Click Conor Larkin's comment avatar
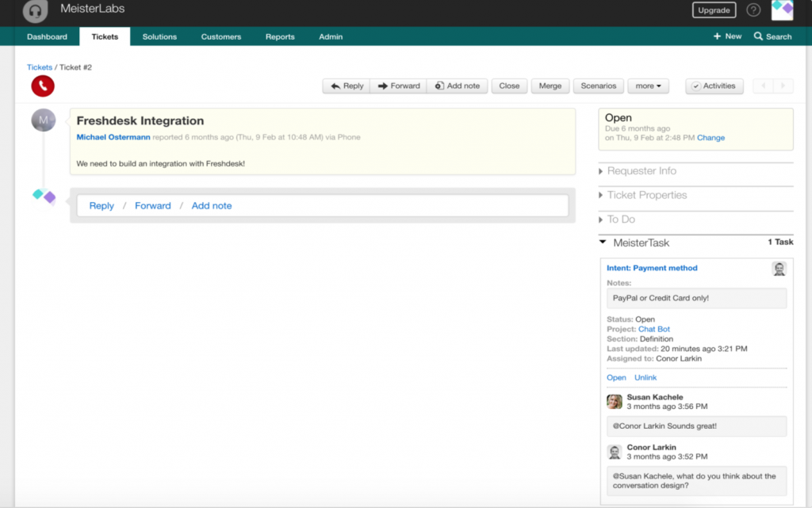The image size is (812, 508). tap(615, 453)
